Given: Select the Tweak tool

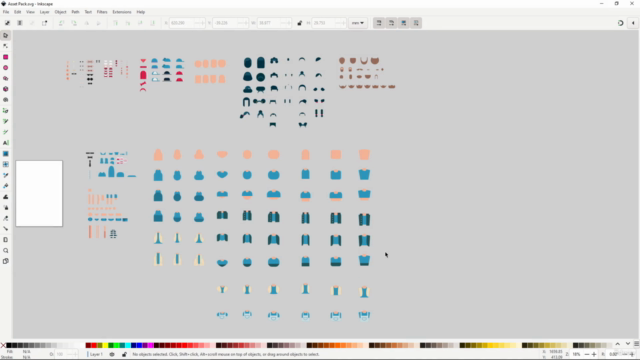Looking at the screenshot, I should point(6,197).
